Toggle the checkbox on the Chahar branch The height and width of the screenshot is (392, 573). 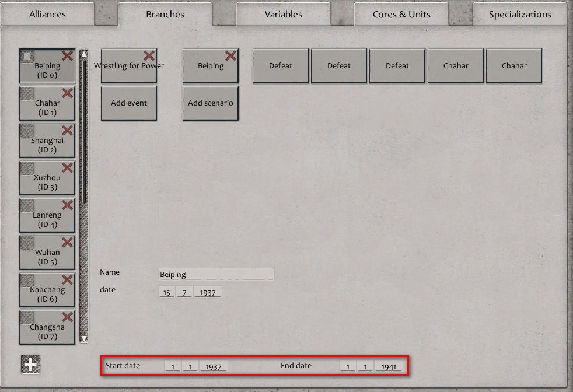pos(26,93)
